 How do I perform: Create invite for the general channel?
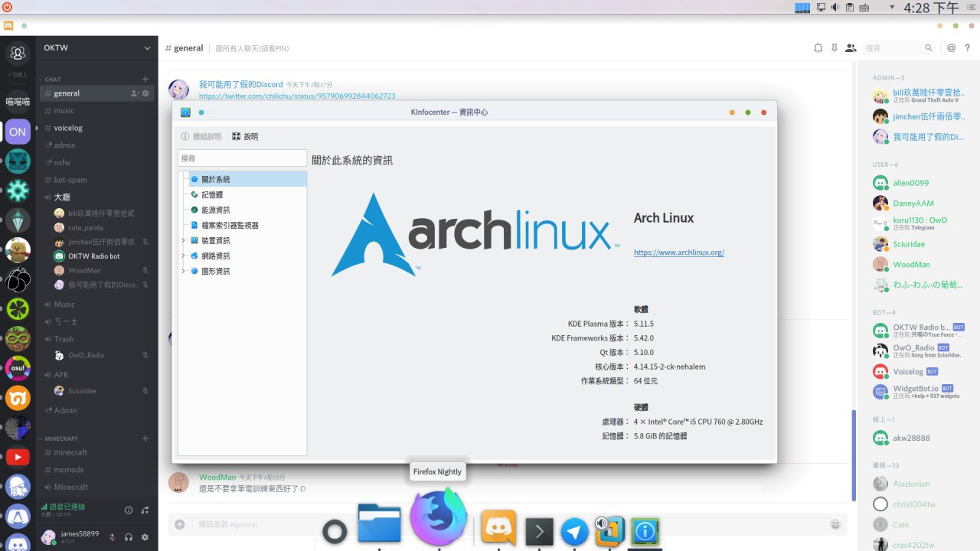coord(135,93)
